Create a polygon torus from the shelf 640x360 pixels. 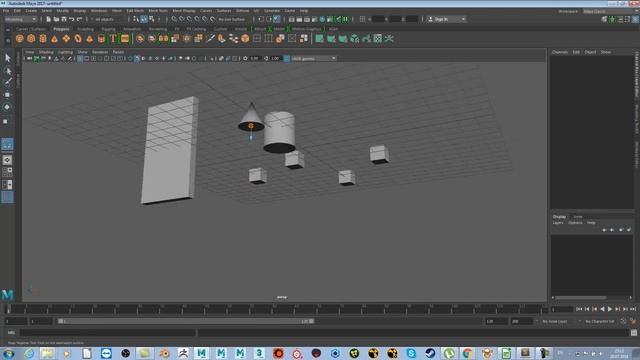click(78, 39)
